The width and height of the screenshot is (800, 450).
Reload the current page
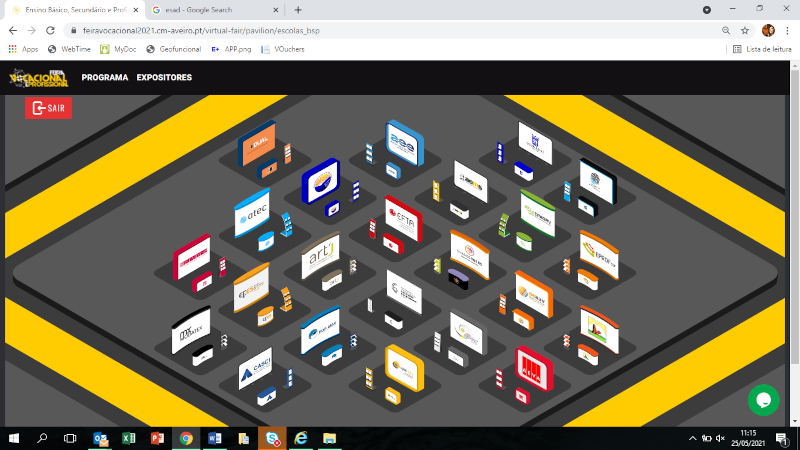(50, 31)
